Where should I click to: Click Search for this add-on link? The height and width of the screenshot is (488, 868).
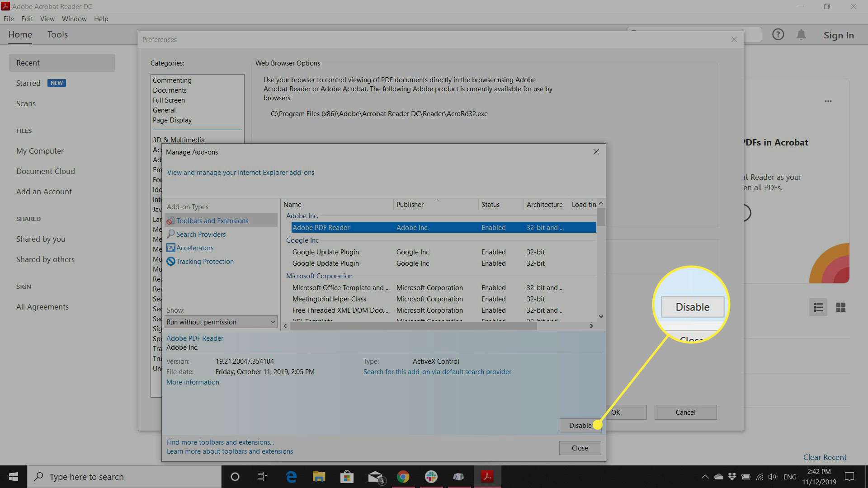[x=438, y=371]
